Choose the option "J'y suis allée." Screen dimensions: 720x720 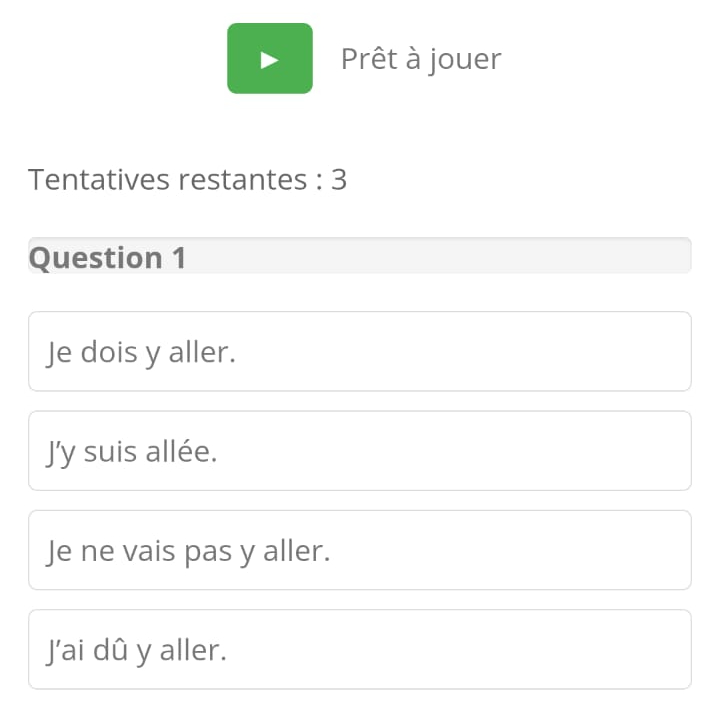(x=359, y=451)
